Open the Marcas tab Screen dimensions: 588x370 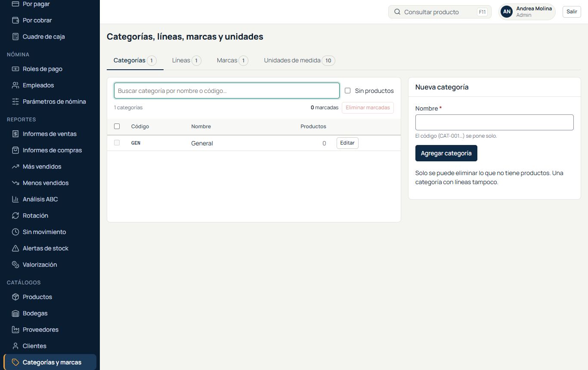[x=233, y=61]
